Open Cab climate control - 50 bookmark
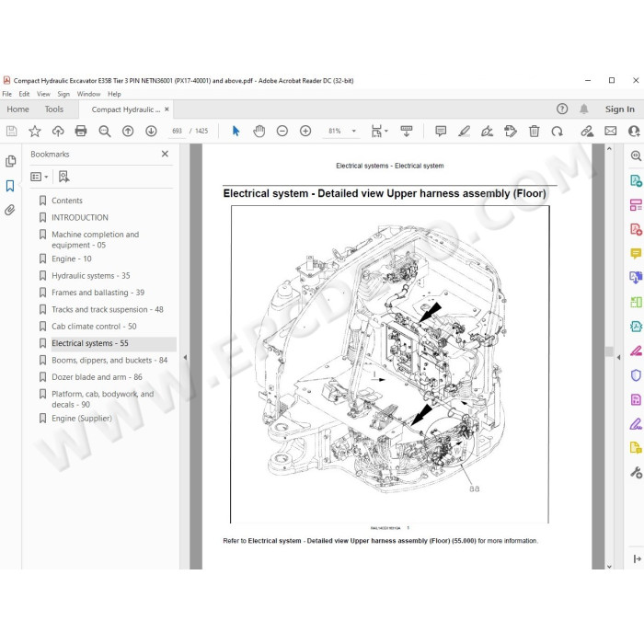This screenshot has height=644, width=644. [94, 326]
